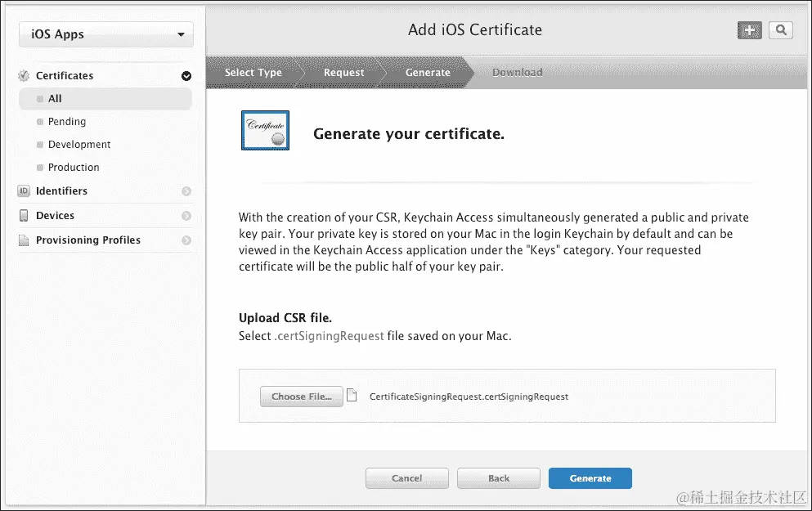The height and width of the screenshot is (511, 812).
Task: Click the .certSigningRequest link text
Action: (329, 336)
